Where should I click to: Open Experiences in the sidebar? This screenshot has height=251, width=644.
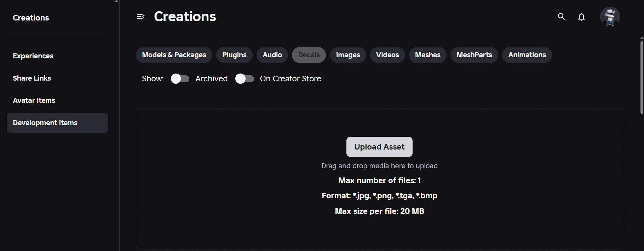57,56
